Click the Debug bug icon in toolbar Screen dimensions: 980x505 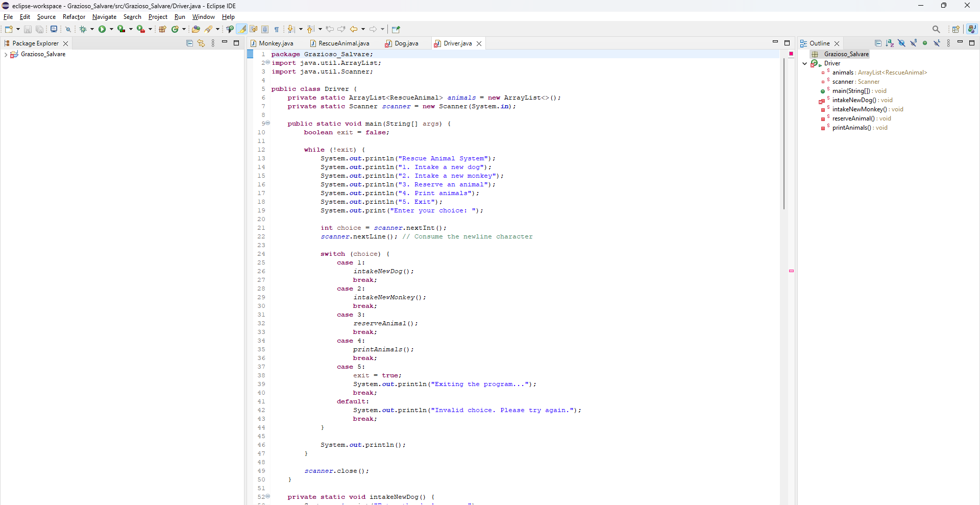[x=83, y=30]
